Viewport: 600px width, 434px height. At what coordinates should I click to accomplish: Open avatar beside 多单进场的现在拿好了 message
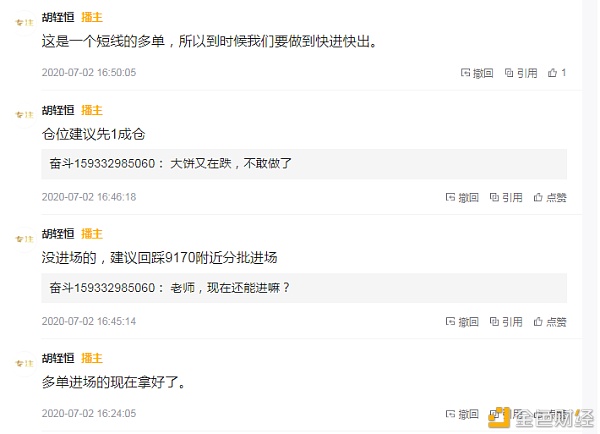24,364
